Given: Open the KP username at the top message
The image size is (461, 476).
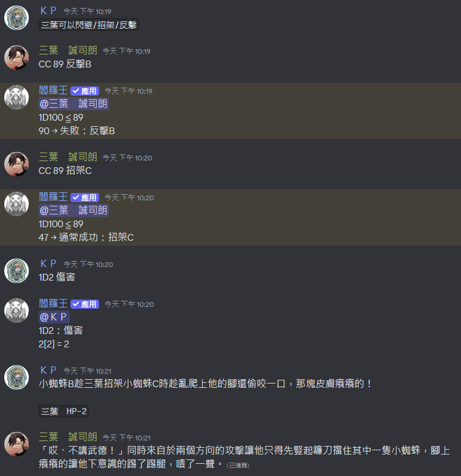Looking at the screenshot, I should [x=48, y=10].
